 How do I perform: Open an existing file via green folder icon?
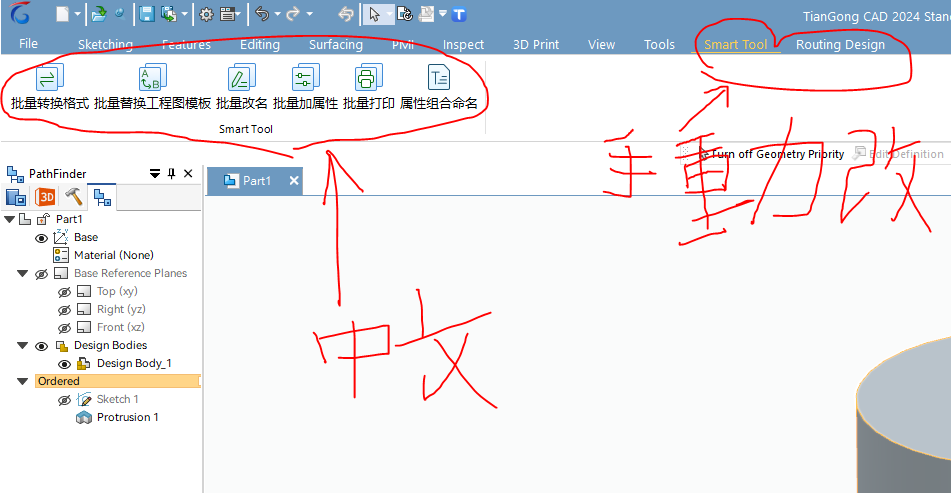click(x=98, y=14)
